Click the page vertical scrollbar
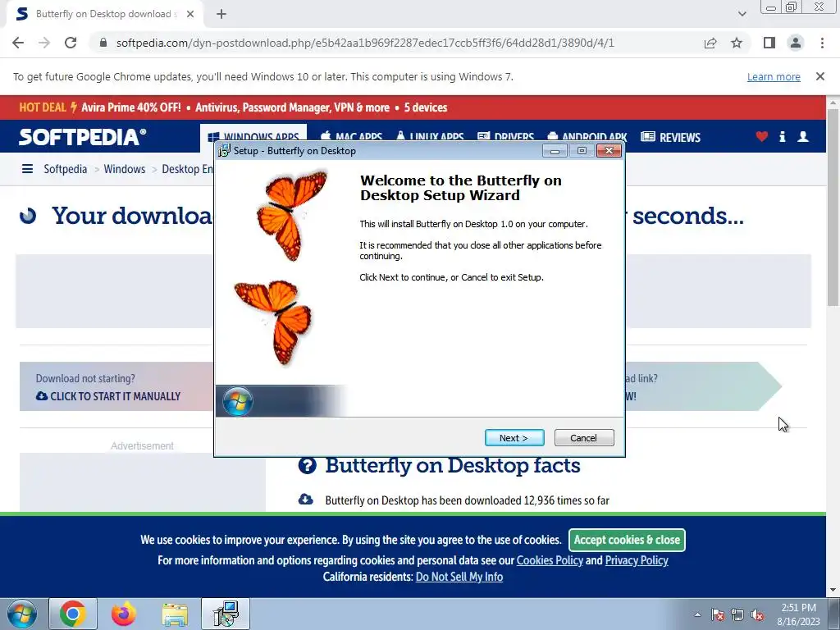840x630 pixels. click(x=833, y=208)
